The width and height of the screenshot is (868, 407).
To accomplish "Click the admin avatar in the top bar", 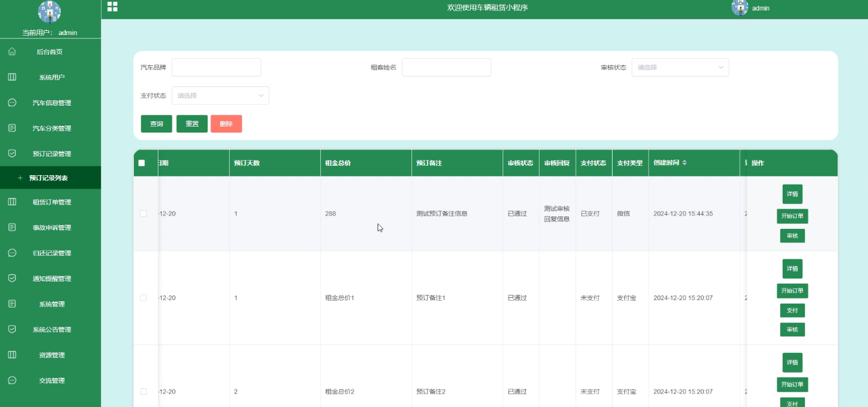I will [740, 8].
